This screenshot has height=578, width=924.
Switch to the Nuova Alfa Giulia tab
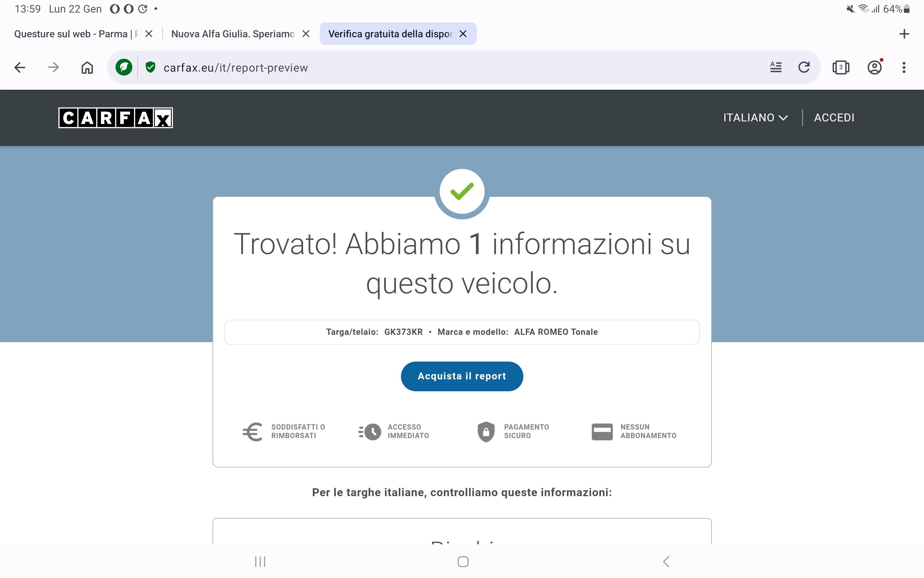coord(233,34)
